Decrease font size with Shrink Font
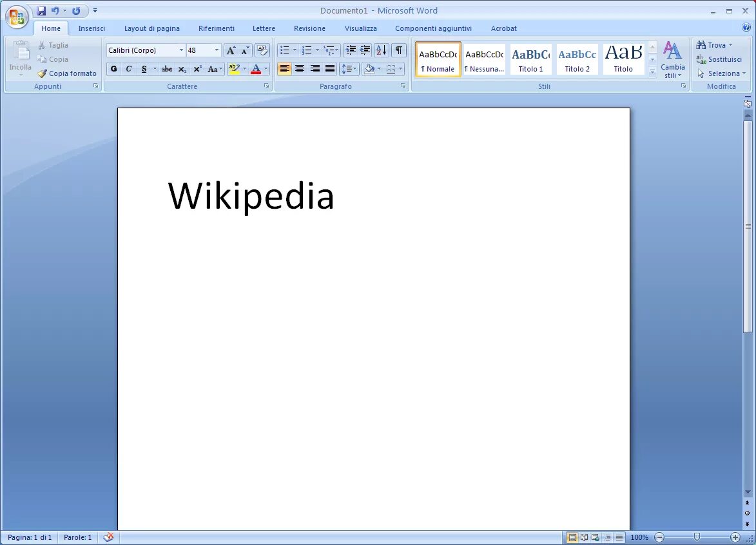The width and height of the screenshot is (756, 545). click(x=245, y=50)
